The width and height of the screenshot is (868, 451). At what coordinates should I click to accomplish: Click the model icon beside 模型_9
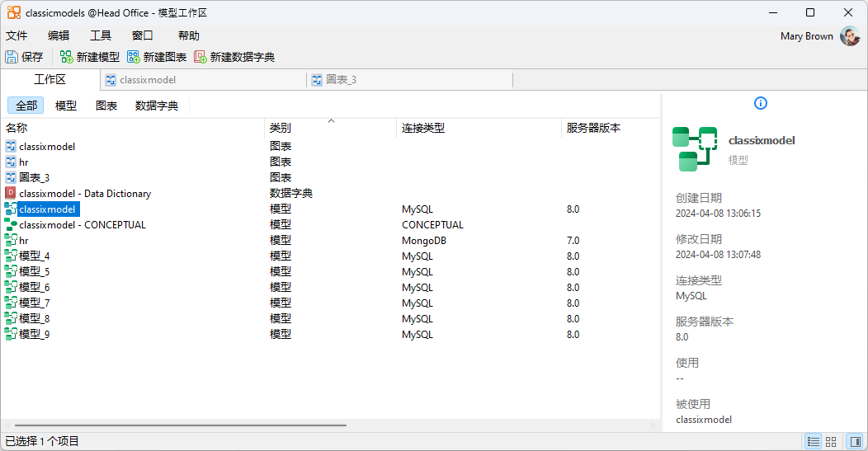pyautogui.click(x=11, y=334)
